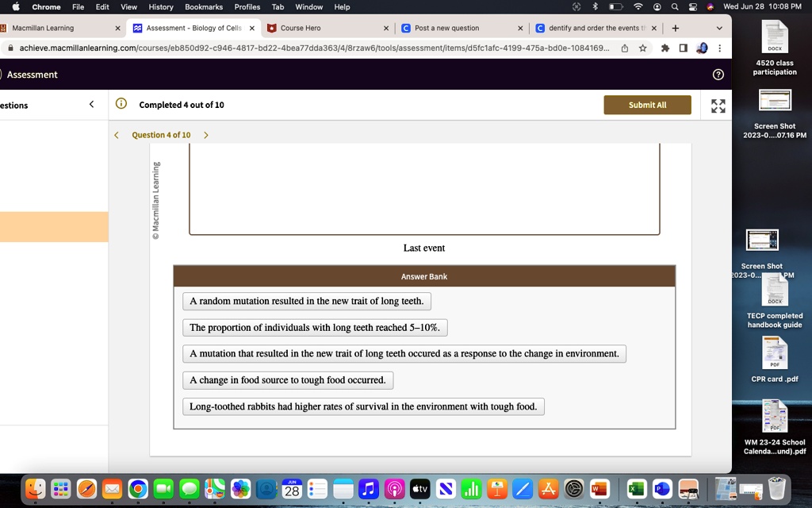Launch Apple Music from the Dock
The width and height of the screenshot is (812, 508).
[368, 488]
